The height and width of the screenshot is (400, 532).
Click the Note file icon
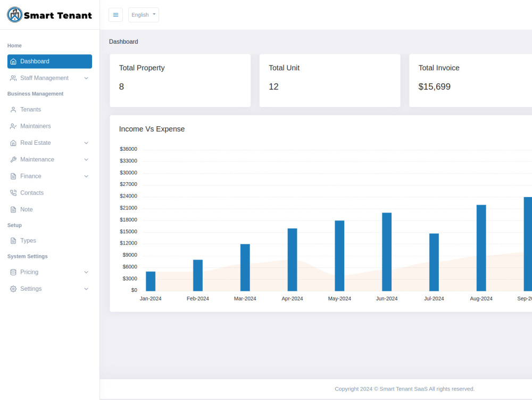pyautogui.click(x=13, y=209)
